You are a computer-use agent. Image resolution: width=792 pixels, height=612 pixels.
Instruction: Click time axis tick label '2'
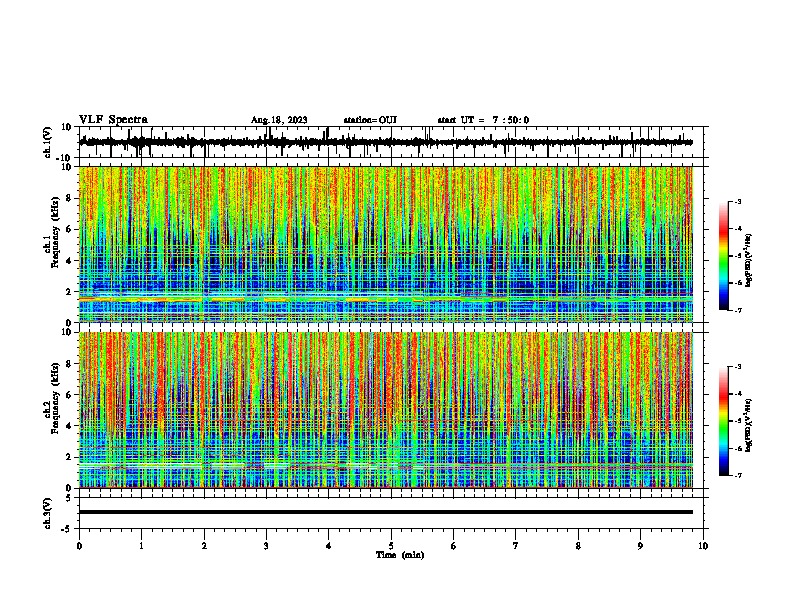click(204, 546)
